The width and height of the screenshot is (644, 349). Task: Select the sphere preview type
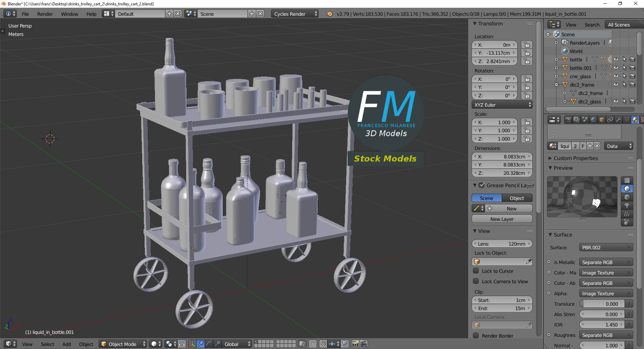click(x=627, y=189)
